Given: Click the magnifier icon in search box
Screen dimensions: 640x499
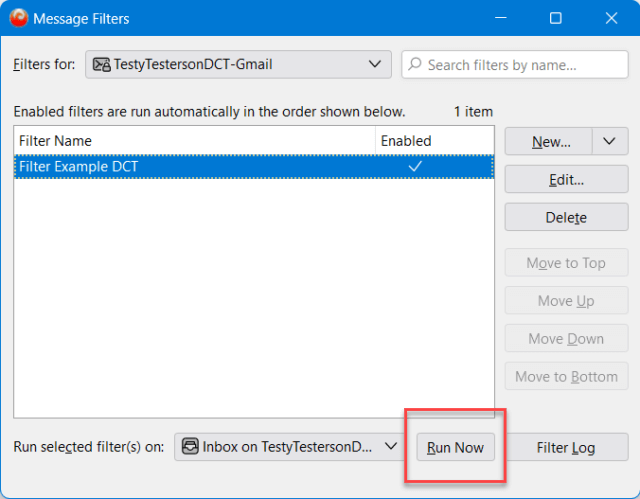Looking at the screenshot, I should pos(415,64).
